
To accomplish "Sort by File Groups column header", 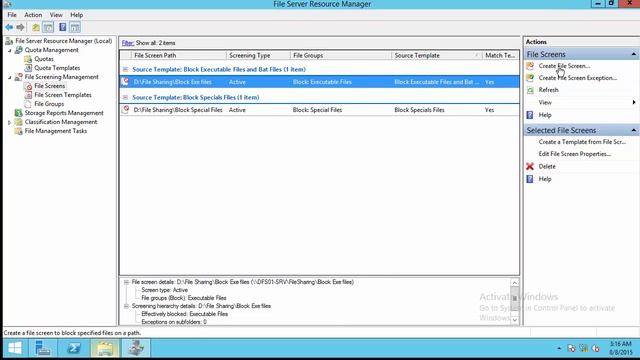I will coord(341,55).
